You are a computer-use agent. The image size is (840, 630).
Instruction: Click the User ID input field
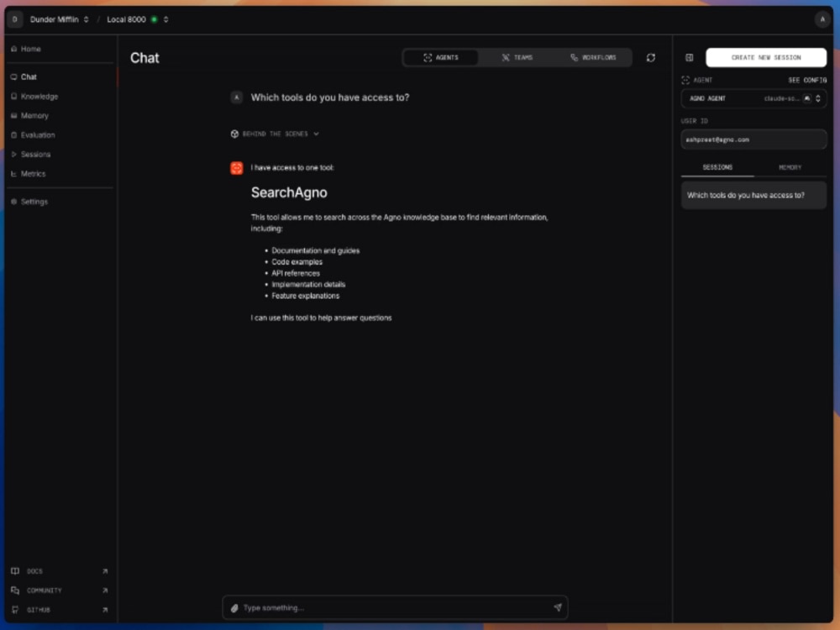click(753, 139)
